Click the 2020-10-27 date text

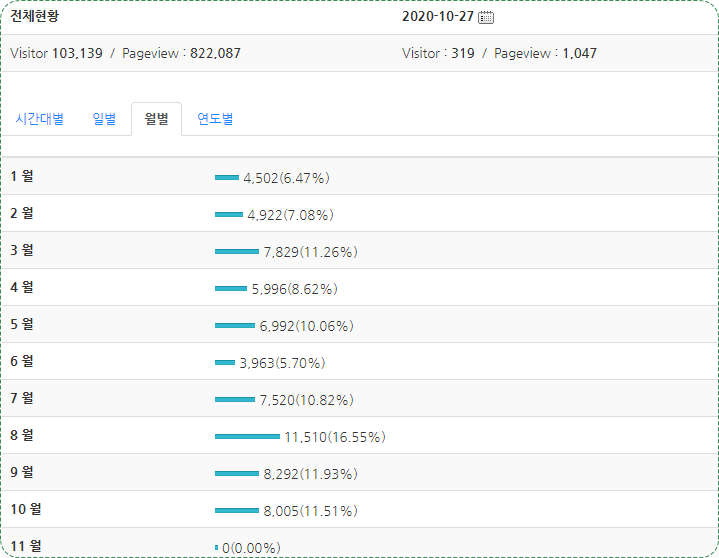(x=437, y=17)
